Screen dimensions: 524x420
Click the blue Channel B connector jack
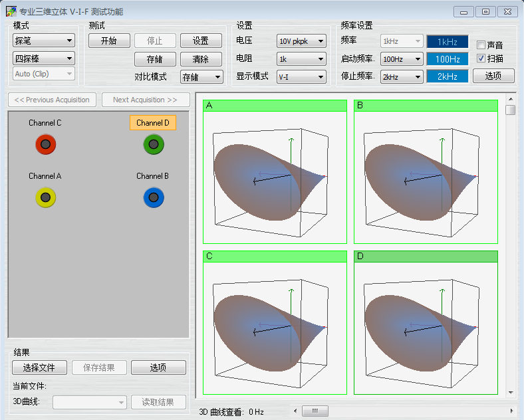pos(154,197)
